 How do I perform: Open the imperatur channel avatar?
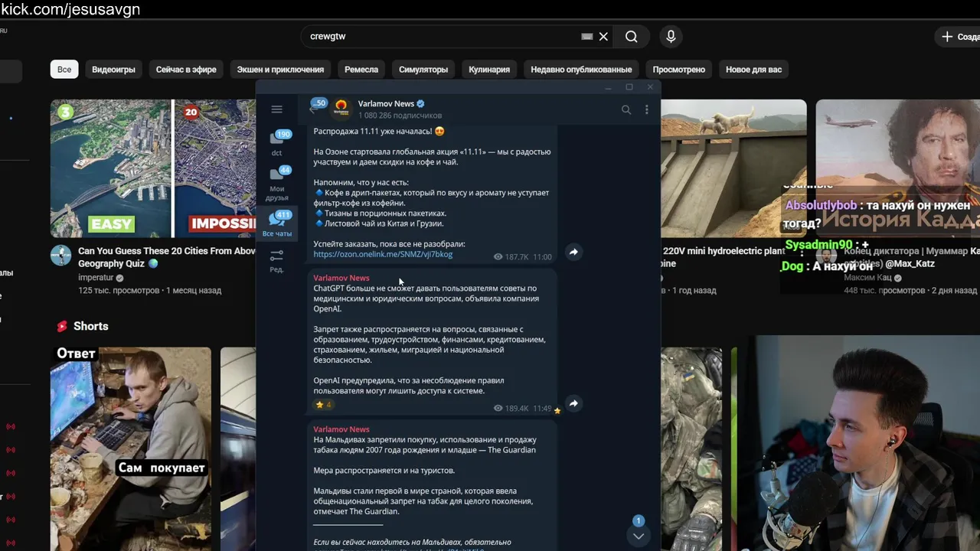[61, 256]
